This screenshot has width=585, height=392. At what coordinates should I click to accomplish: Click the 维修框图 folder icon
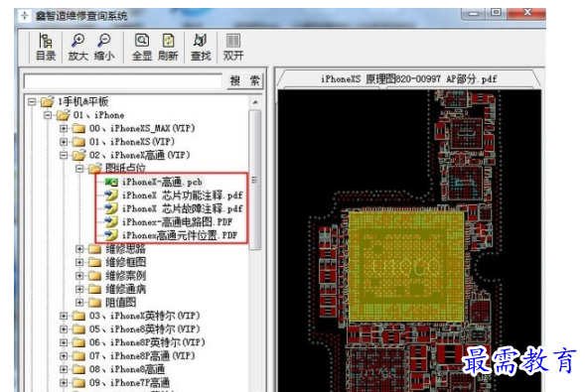click(x=94, y=262)
